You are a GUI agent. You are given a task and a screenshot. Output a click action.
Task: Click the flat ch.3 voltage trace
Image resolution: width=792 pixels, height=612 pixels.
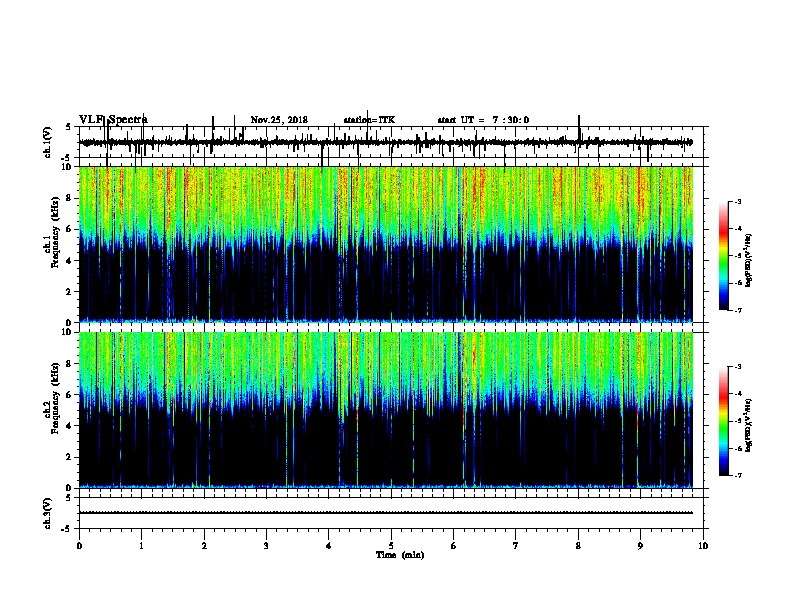pyautogui.click(x=386, y=513)
